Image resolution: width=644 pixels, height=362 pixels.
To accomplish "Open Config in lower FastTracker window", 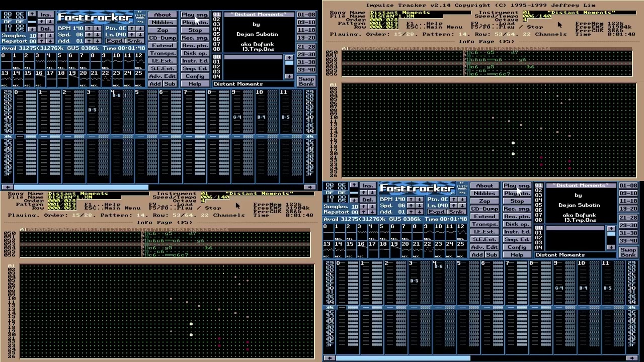I will [517, 247].
